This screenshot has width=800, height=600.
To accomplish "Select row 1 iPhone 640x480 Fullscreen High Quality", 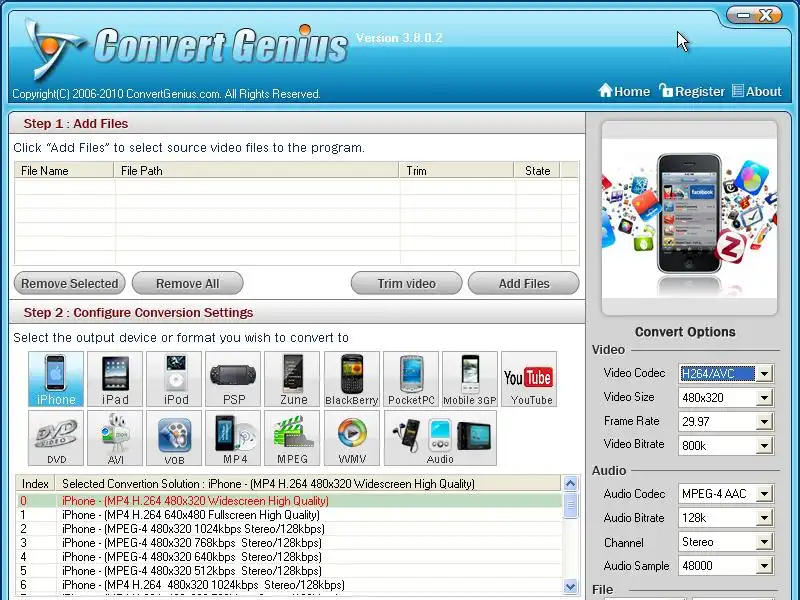I will (x=289, y=515).
